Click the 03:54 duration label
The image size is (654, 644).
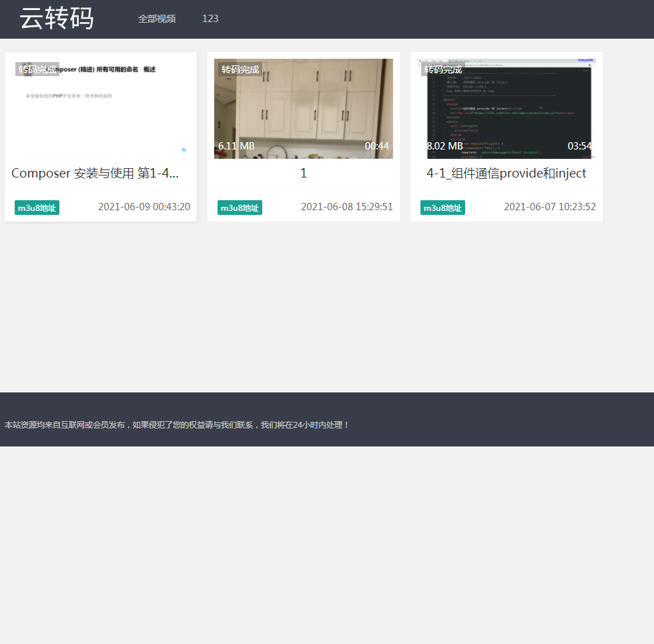[579, 146]
